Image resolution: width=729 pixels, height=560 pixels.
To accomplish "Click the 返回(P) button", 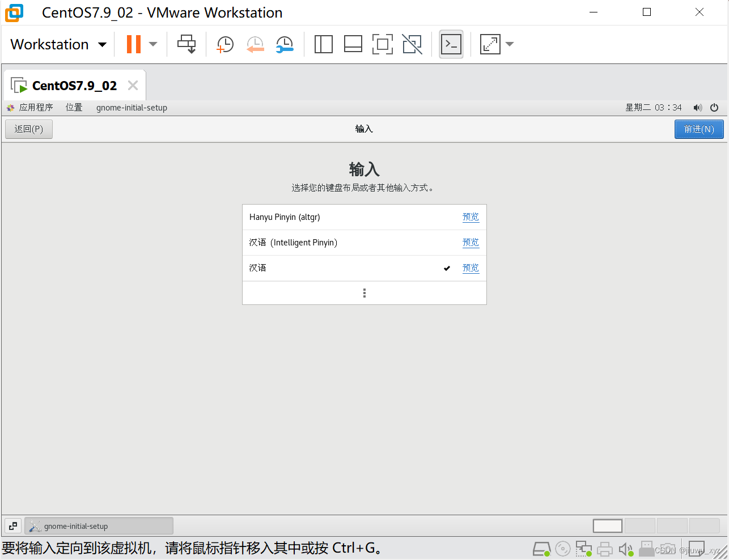I will [x=29, y=129].
